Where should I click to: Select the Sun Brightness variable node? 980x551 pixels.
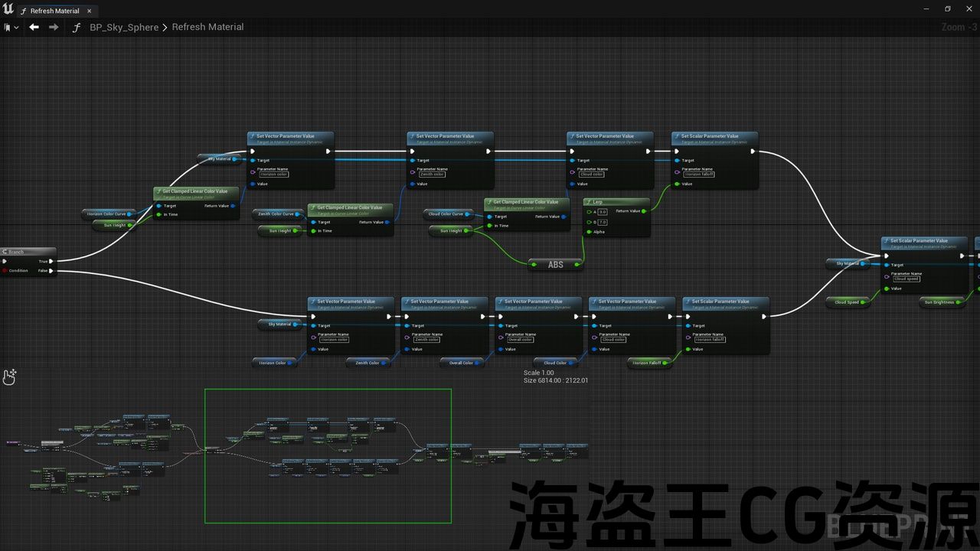939,302
